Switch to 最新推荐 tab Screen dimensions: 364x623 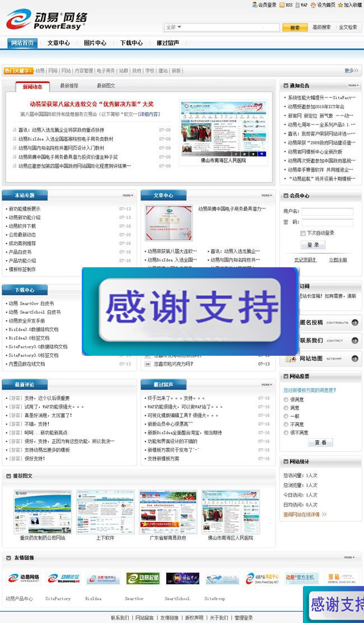(x=69, y=86)
